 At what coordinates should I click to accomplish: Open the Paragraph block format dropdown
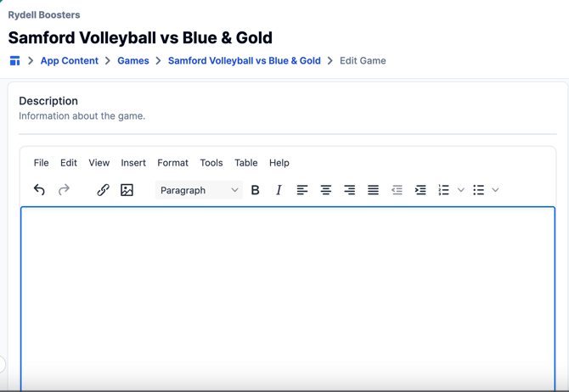[199, 190]
